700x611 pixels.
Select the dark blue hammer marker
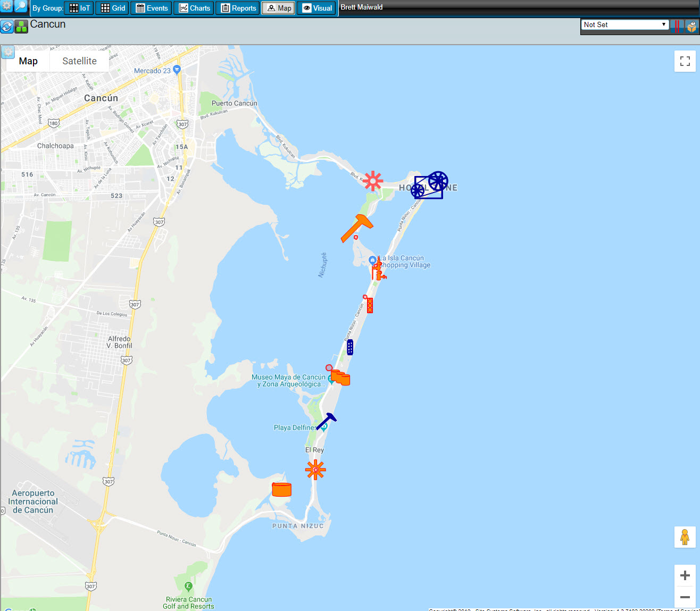click(326, 421)
